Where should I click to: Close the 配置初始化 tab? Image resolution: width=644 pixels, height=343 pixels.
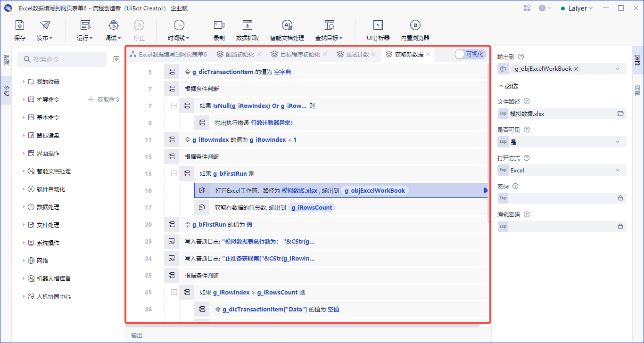[x=259, y=54]
